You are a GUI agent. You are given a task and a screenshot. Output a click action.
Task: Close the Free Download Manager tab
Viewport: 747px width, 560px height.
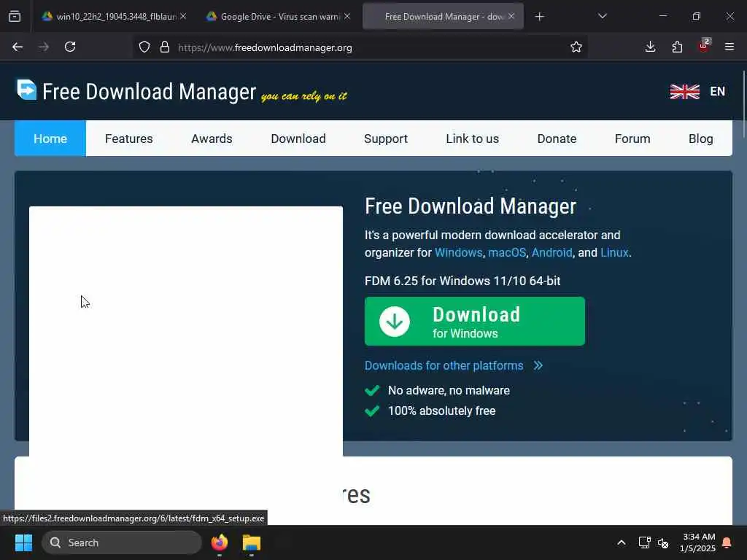pyautogui.click(x=511, y=16)
